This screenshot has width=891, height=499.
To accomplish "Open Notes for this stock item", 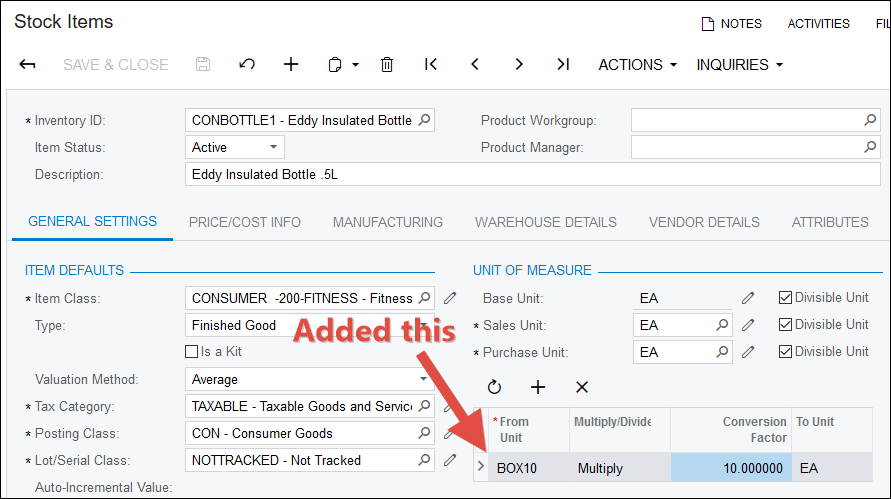I will 731,24.
